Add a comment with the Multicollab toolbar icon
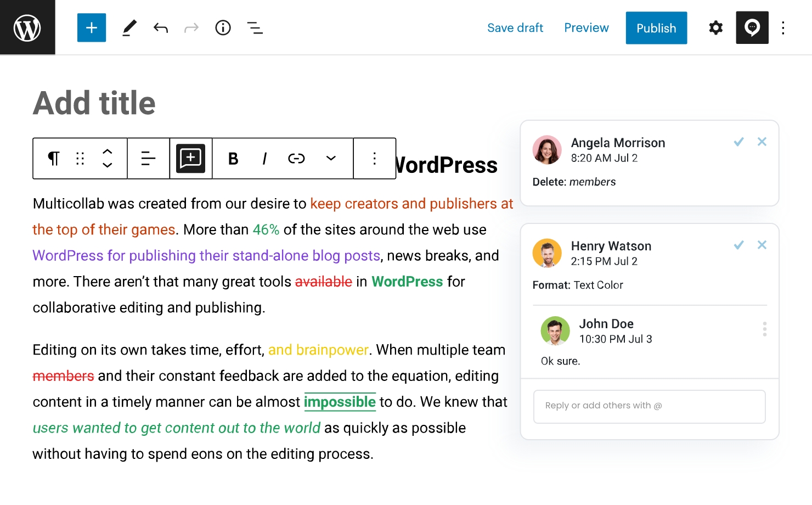812x505 pixels. (190, 159)
